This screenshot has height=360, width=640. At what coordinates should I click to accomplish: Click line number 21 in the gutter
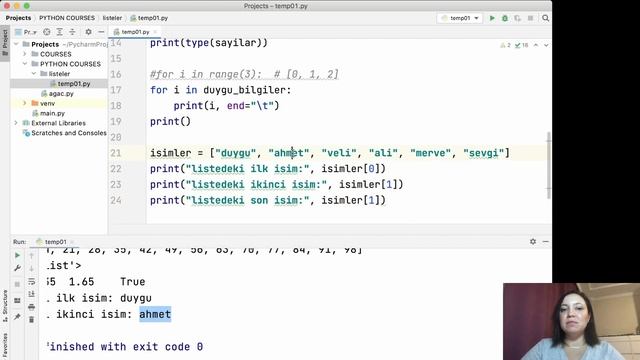pyautogui.click(x=116, y=153)
